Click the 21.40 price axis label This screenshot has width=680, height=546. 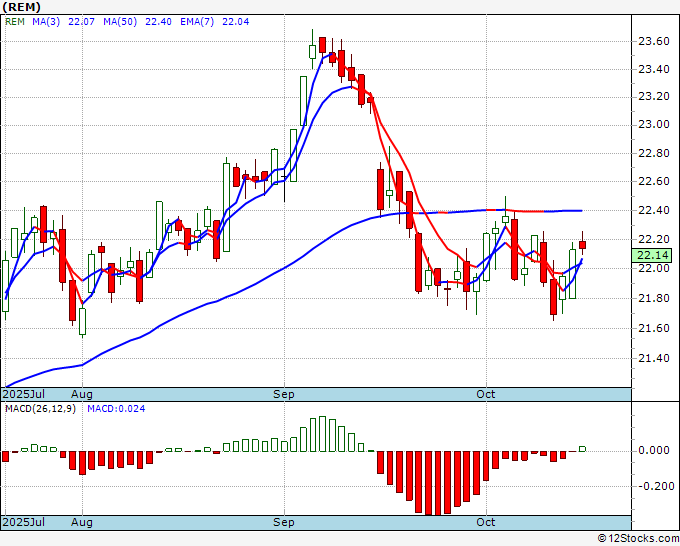[x=654, y=358]
